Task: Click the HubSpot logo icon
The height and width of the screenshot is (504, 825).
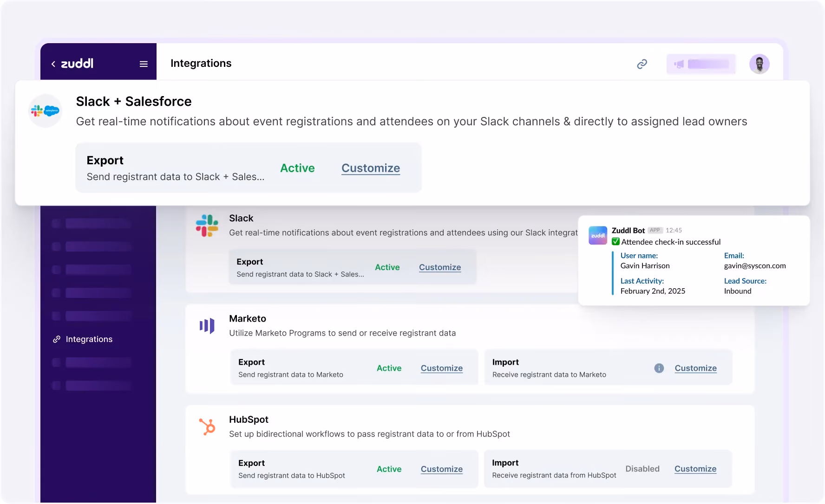Action: [207, 426]
